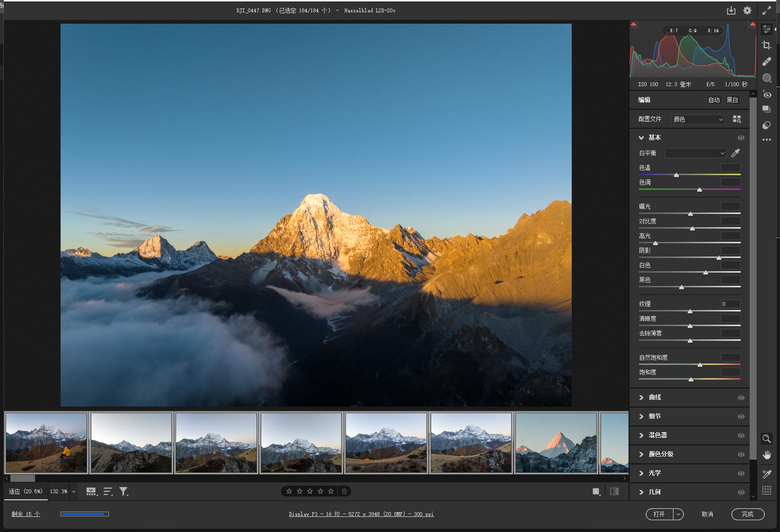
Task: Toggle the eye icon for 混色器 panel
Action: (x=741, y=435)
